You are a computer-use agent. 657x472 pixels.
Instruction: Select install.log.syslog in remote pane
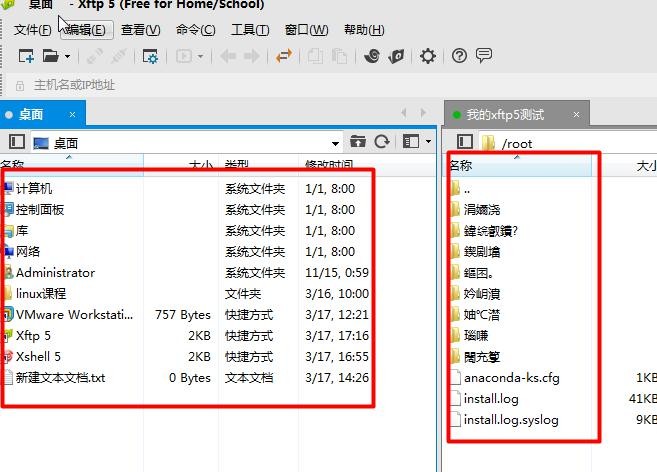511,420
